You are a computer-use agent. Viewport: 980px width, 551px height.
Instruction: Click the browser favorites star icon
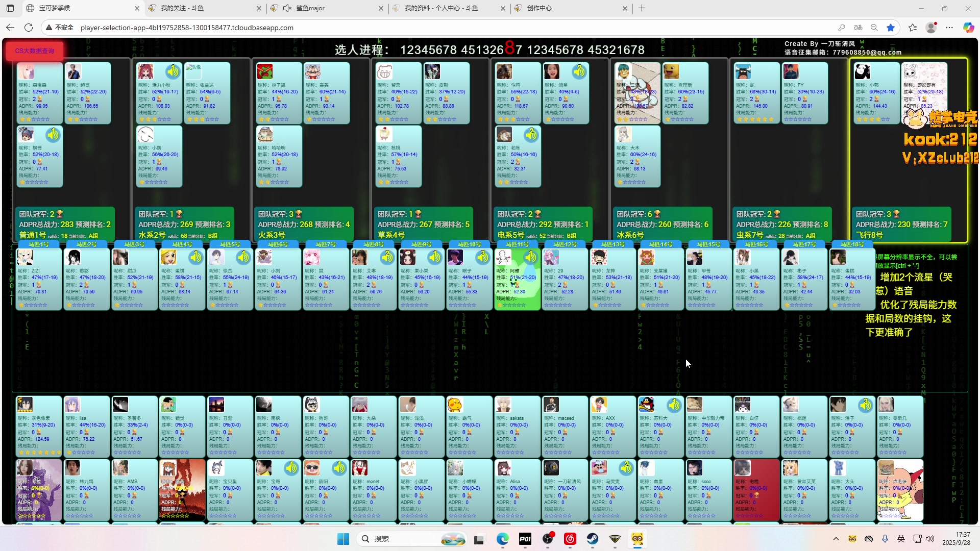coord(891,28)
